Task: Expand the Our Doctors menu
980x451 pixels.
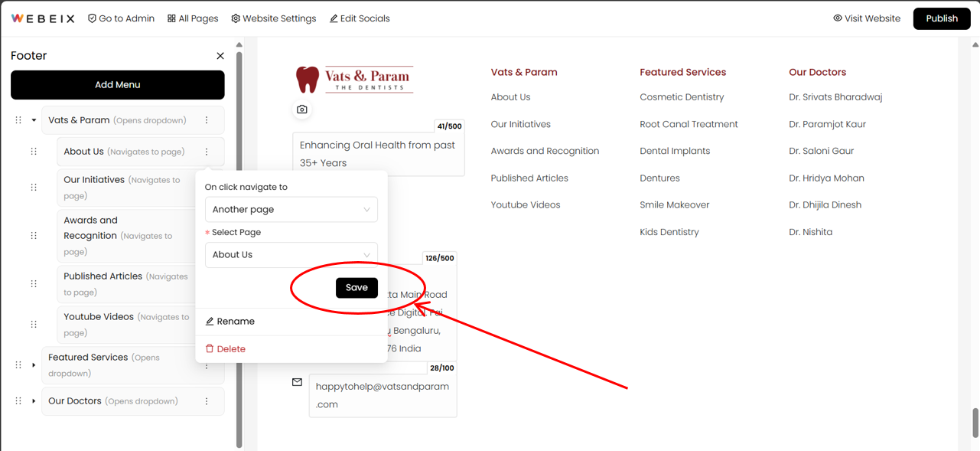Action: click(x=34, y=401)
